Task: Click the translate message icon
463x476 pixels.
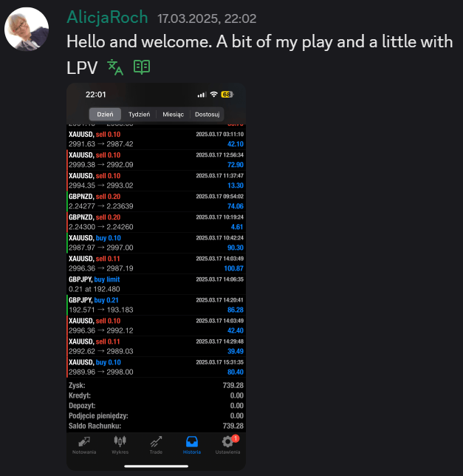Action: [x=115, y=67]
